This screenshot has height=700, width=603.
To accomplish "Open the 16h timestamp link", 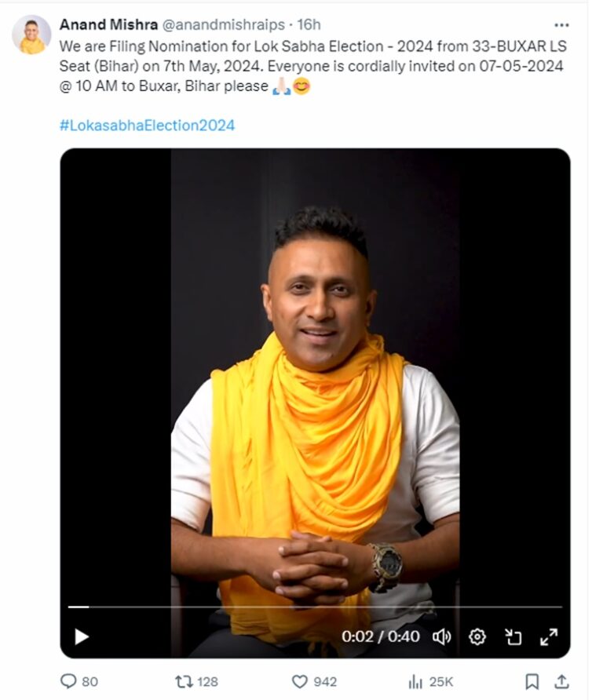I will coord(309,24).
